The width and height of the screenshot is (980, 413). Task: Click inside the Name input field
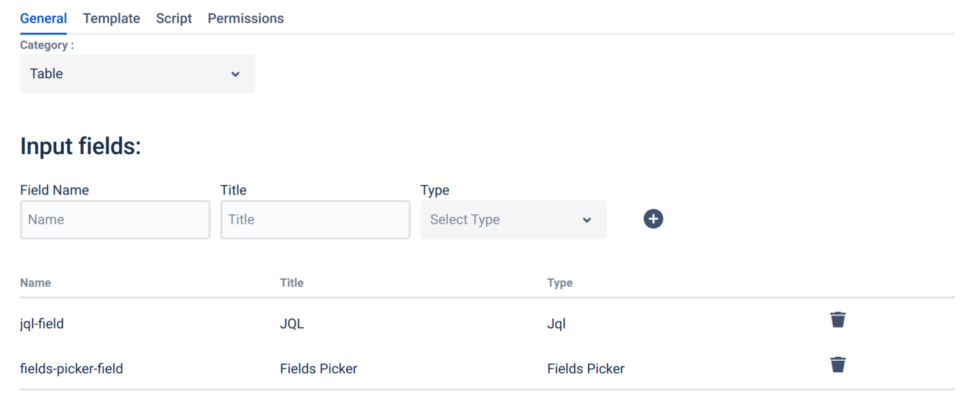pos(115,219)
